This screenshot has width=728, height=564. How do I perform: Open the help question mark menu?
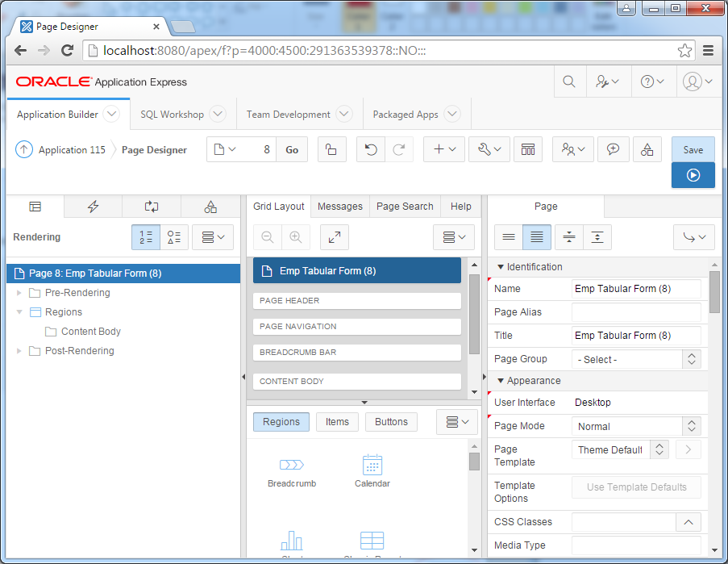pyautogui.click(x=652, y=81)
